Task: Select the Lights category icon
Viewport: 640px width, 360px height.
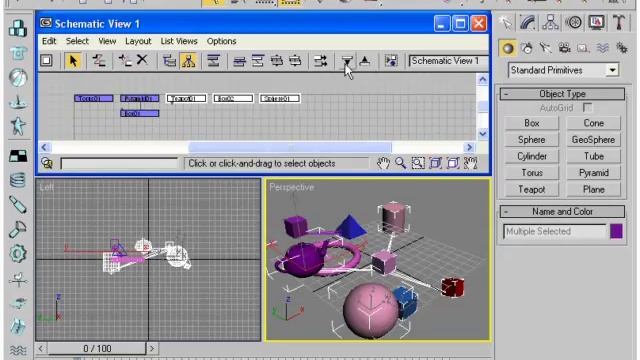Action: [545, 49]
